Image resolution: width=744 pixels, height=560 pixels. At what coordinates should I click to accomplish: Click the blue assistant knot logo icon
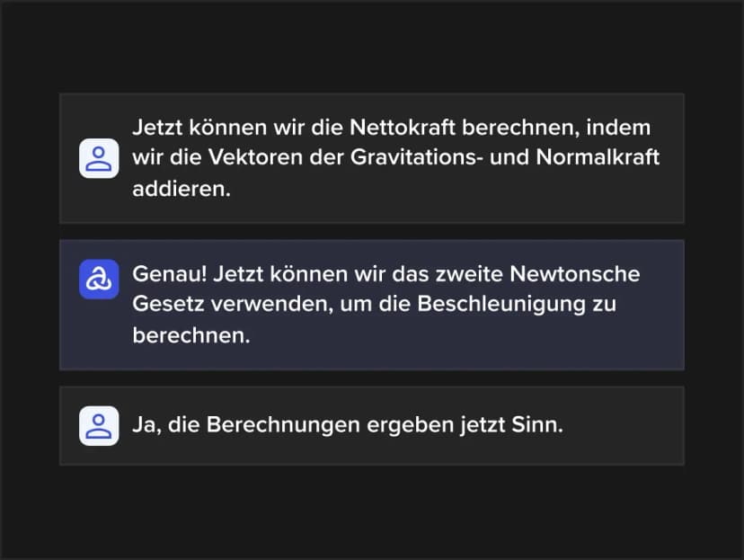point(99,279)
